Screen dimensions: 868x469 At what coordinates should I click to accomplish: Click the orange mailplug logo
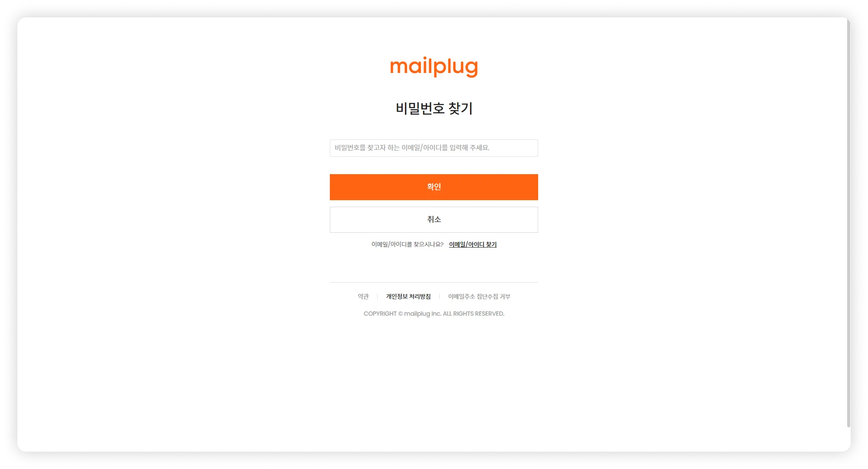pyautogui.click(x=434, y=67)
